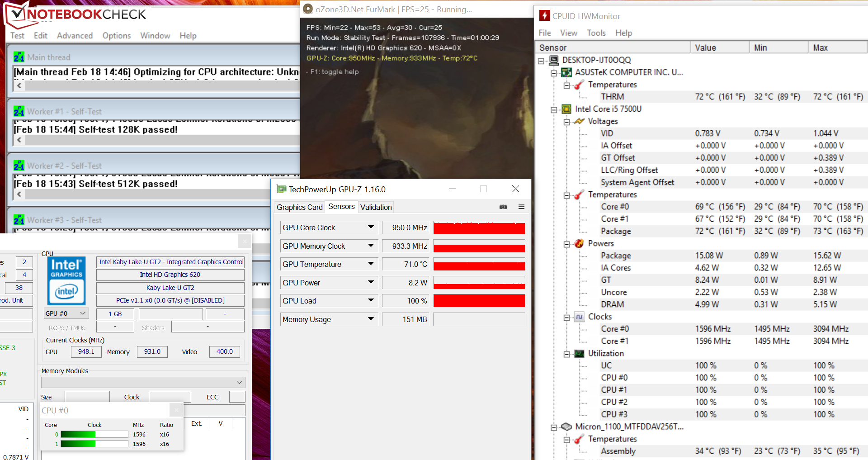This screenshot has height=460, width=868.
Task: Switch to the Graphics Card tab
Action: pyautogui.click(x=299, y=207)
